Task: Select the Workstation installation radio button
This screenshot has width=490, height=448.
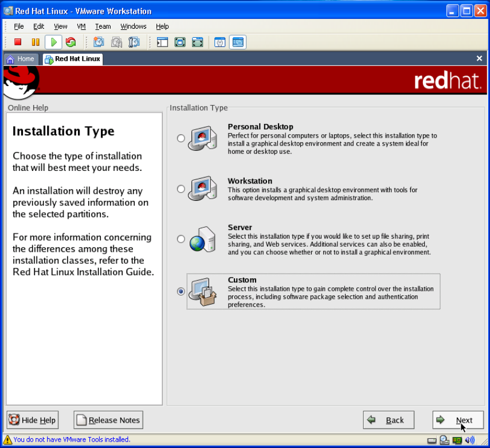Action: point(181,189)
